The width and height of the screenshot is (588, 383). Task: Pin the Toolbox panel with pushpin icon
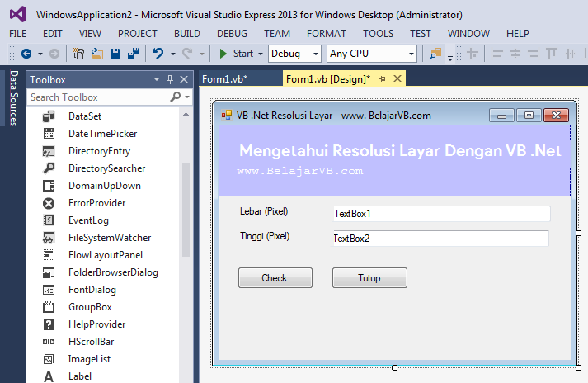coord(170,79)
